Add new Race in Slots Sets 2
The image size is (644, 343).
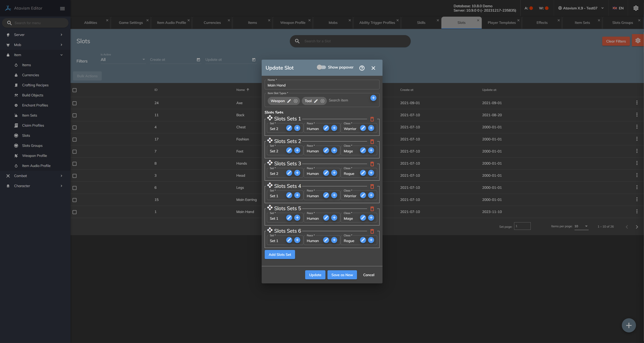(334, 150)
